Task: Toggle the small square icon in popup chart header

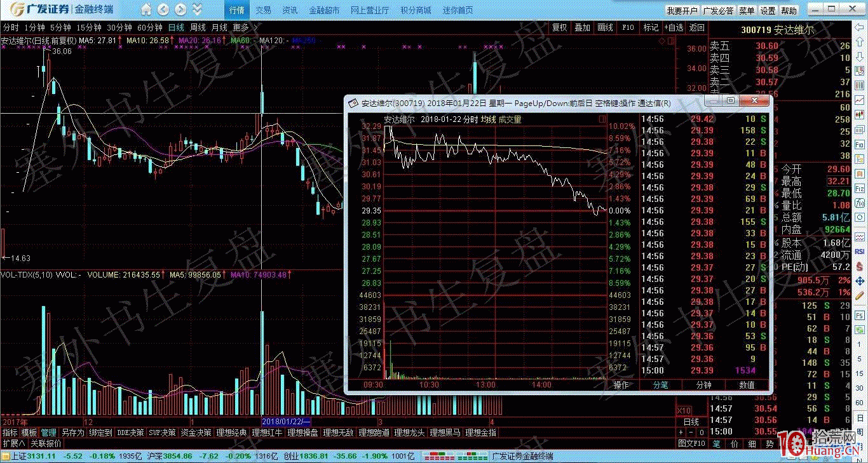Action: click(x=602, y=119)
